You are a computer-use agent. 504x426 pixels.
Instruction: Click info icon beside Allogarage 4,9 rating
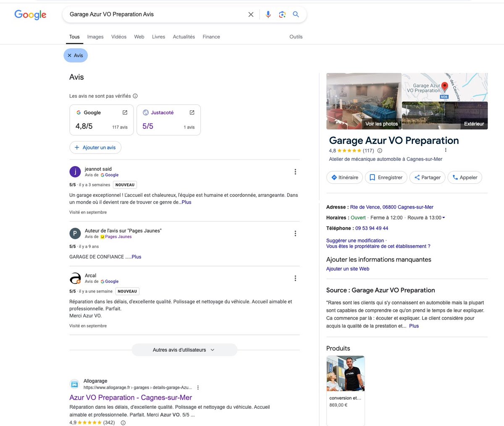coord(123,423)
